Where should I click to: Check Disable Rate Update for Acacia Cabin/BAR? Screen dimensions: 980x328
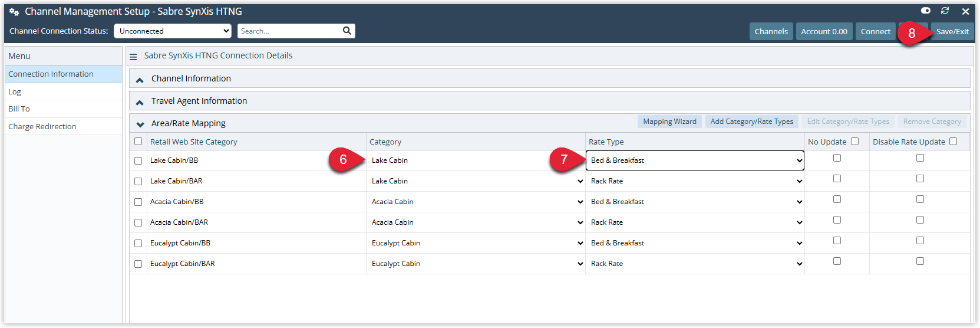tap(920, 220)
